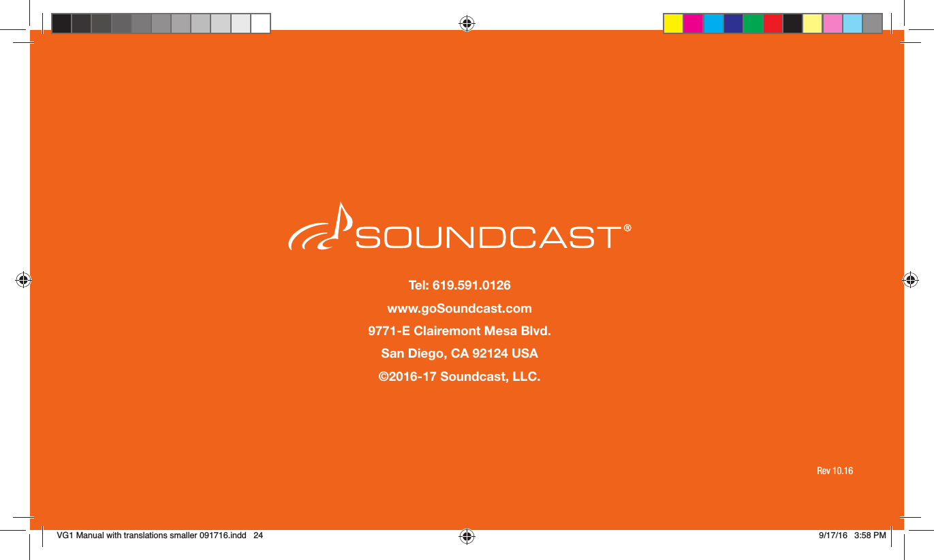The image size is (934, 560).
Task: Click the Rev 10.16 revision label
Action: click(x=835, y=471)
